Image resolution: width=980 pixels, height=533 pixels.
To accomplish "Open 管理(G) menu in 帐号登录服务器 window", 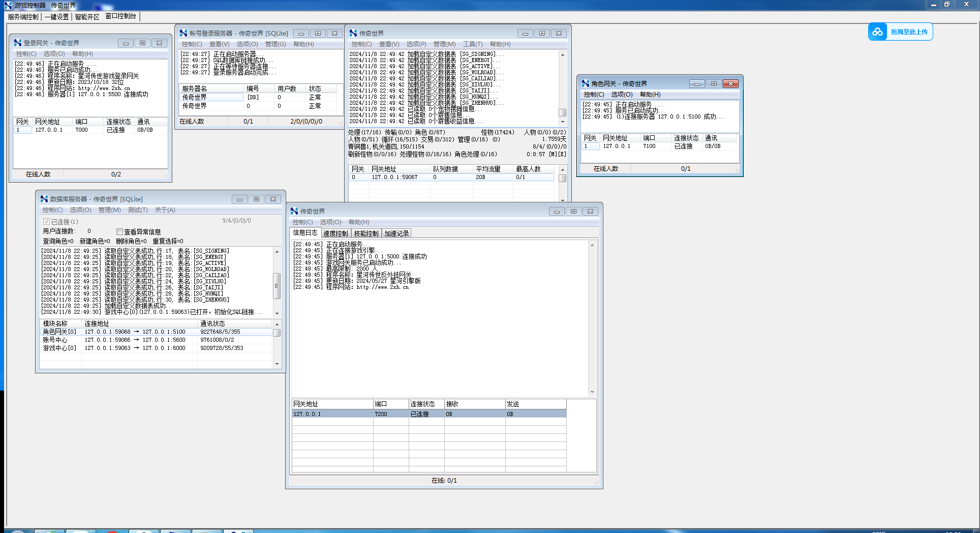I will (x=275, y=44).
